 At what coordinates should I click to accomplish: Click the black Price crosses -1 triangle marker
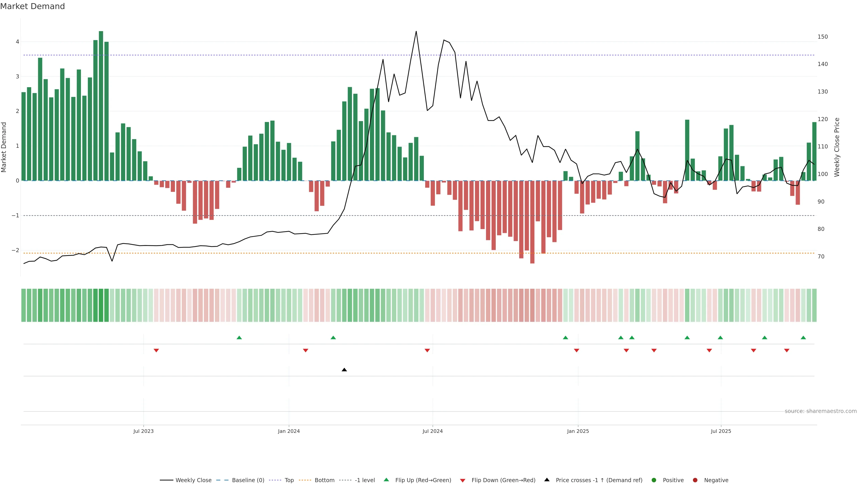344,370
